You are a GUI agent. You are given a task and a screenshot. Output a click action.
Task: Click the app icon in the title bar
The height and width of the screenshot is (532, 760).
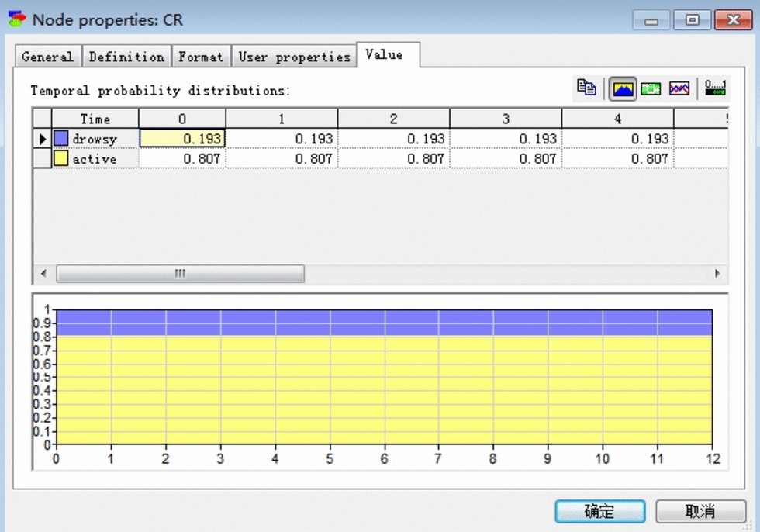point(17,19)
